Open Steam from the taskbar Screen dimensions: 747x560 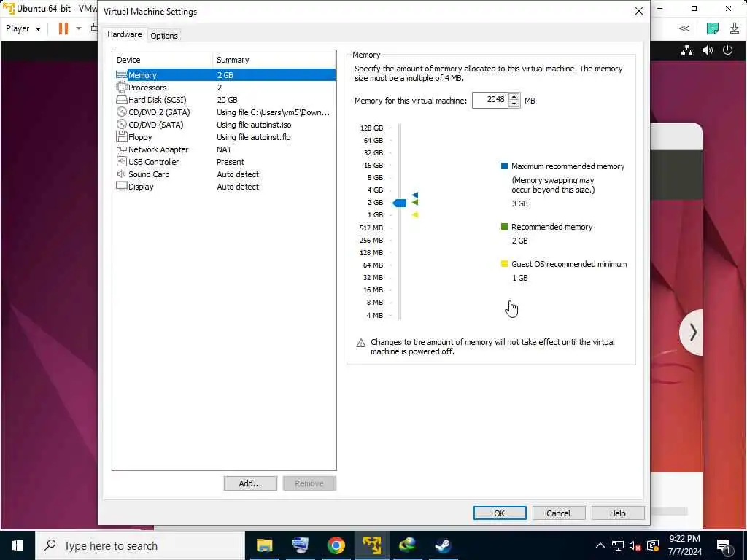(443, 545)
